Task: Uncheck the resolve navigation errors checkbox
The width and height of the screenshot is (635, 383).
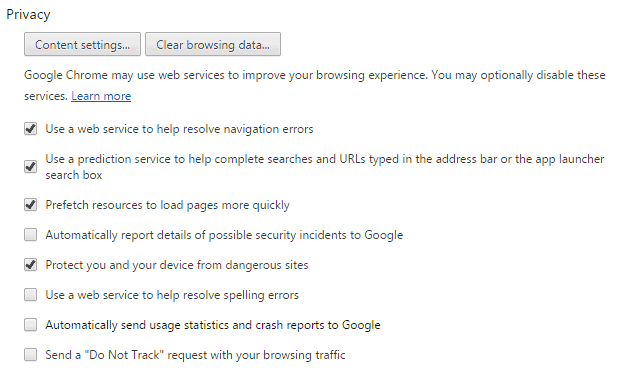Action: 30,129
